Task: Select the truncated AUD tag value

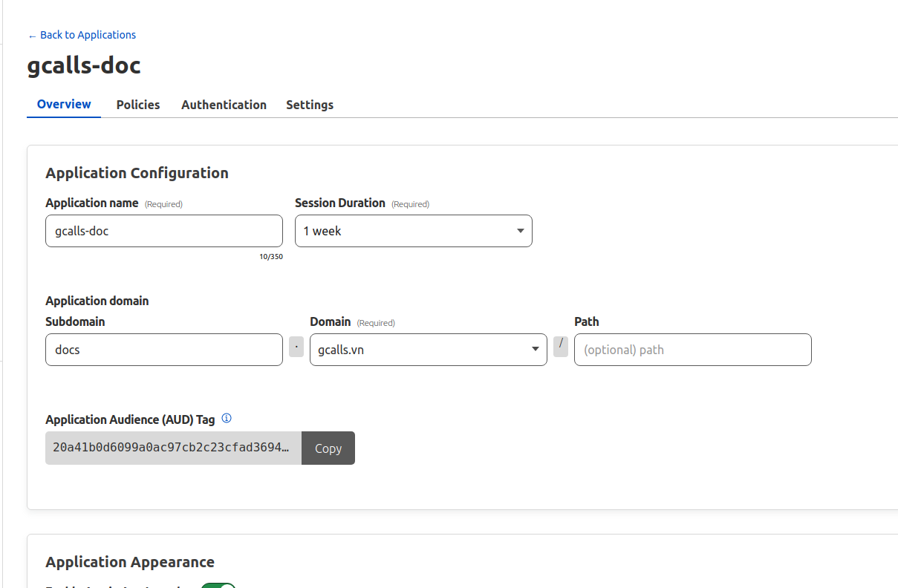Action: (173, 448)
